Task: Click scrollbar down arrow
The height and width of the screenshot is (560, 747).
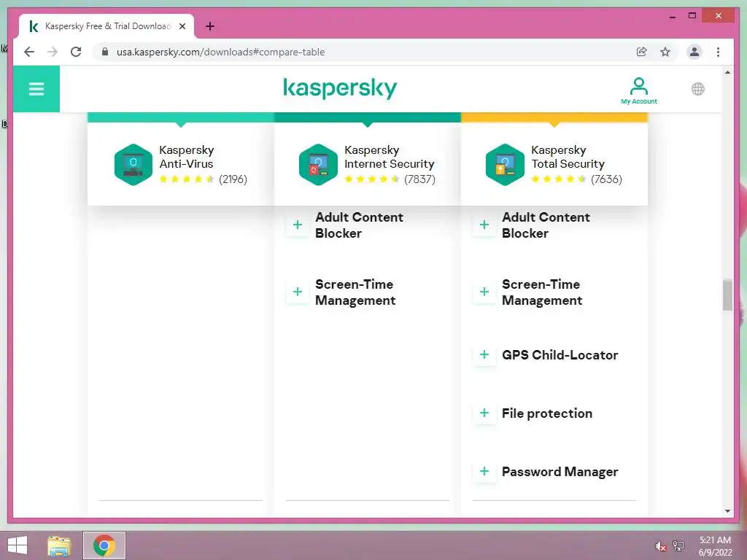Action: tap(727, 511)
